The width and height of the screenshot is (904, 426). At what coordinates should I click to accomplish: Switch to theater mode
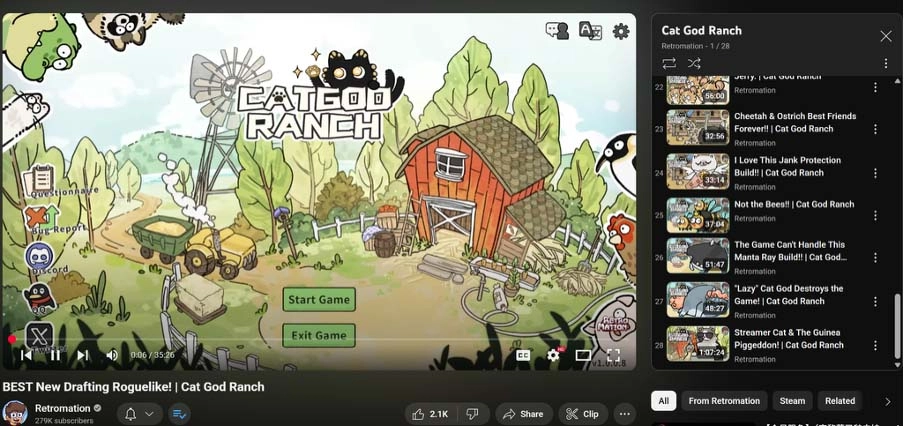coord(583,355)
